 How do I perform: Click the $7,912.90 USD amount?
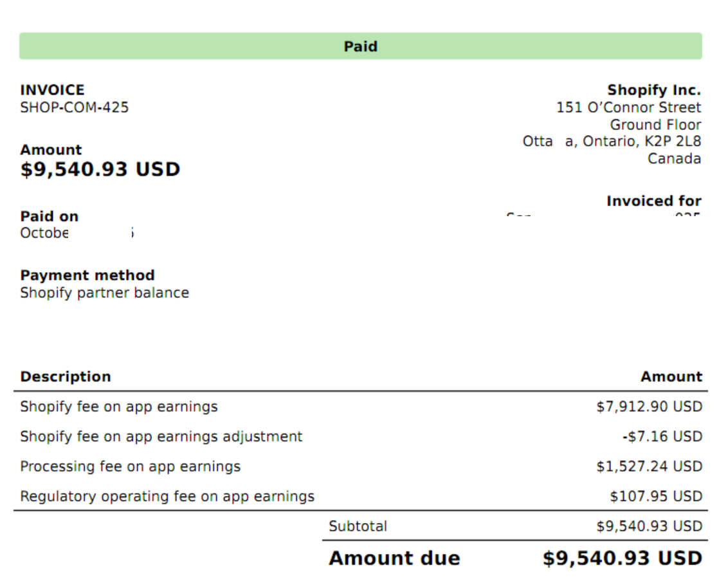tap(649, 407)
